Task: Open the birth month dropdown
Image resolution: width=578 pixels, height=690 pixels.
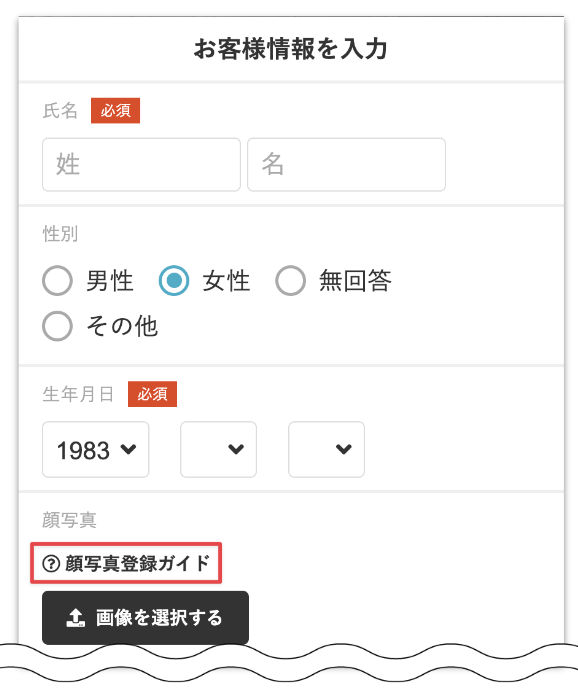Action: coord(218,449)
